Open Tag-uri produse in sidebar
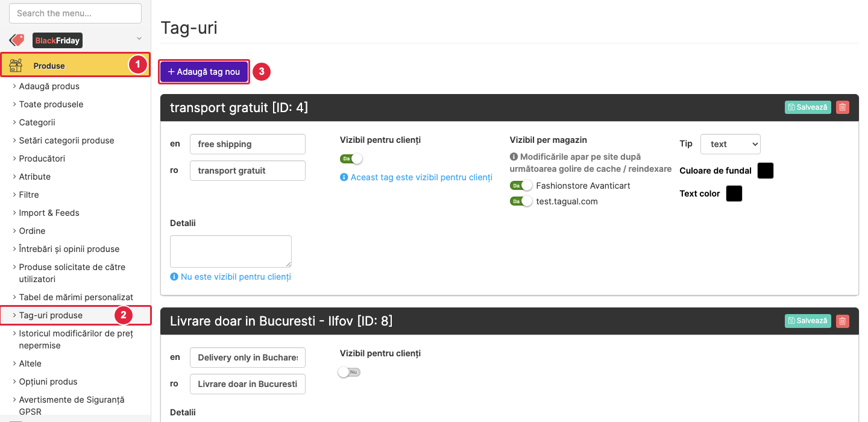 point(51,315)
